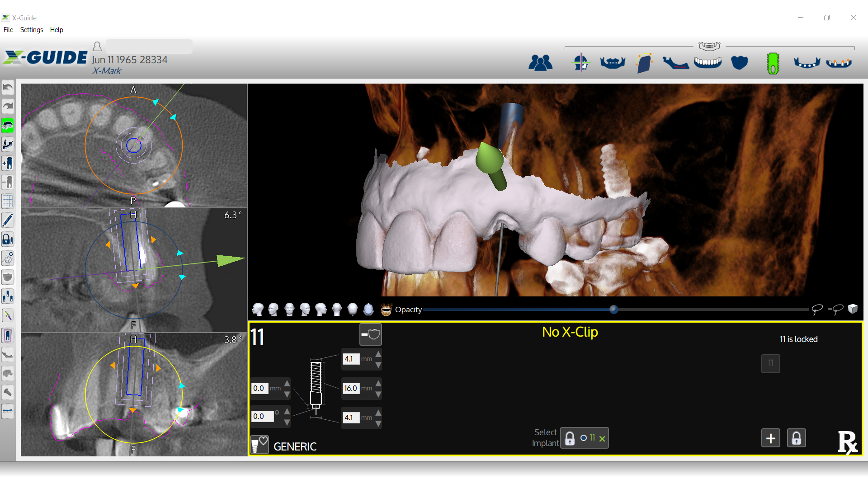Click the add implant tool in sidebar
Viewport: 868px width, 488px height.
coord(8,163)
